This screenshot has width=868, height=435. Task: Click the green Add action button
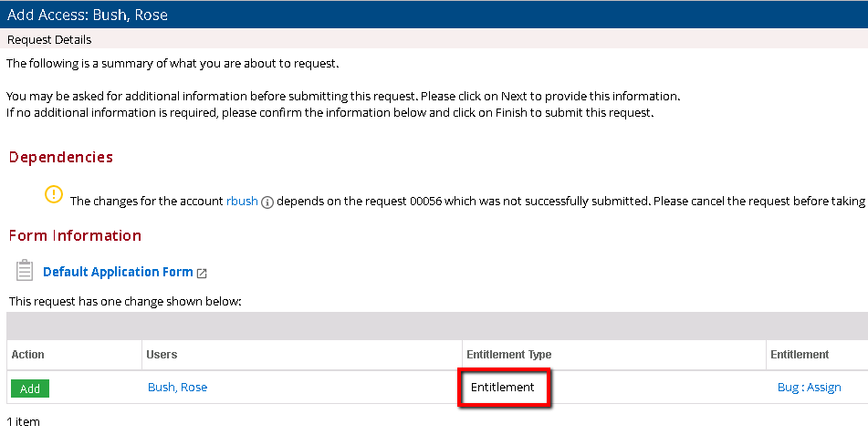(30, 388)
